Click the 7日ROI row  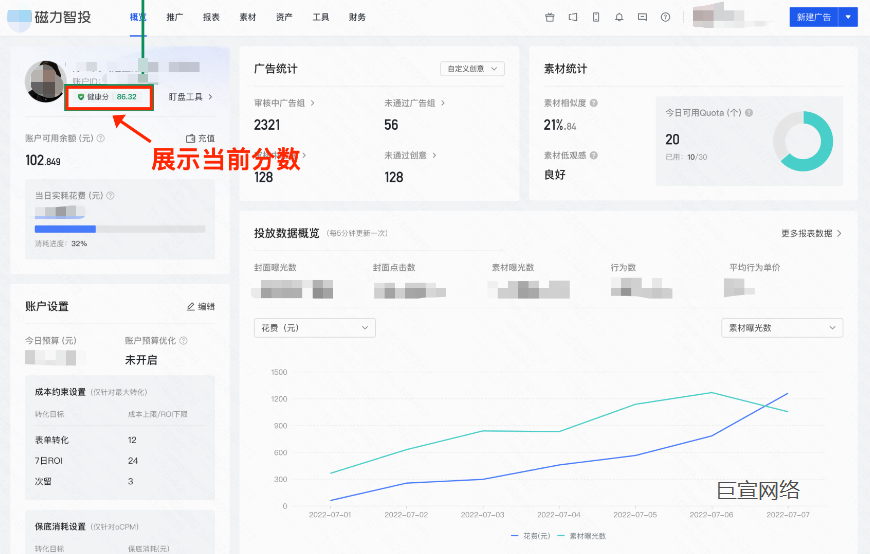[x=120, y=461]
